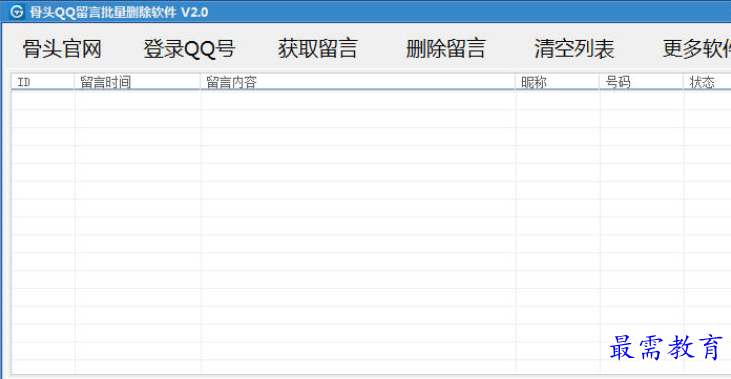The width and height of the screenshot is (731, 379).
Task: Sort by the 状态 column header
Action: [x=707, y=82]
